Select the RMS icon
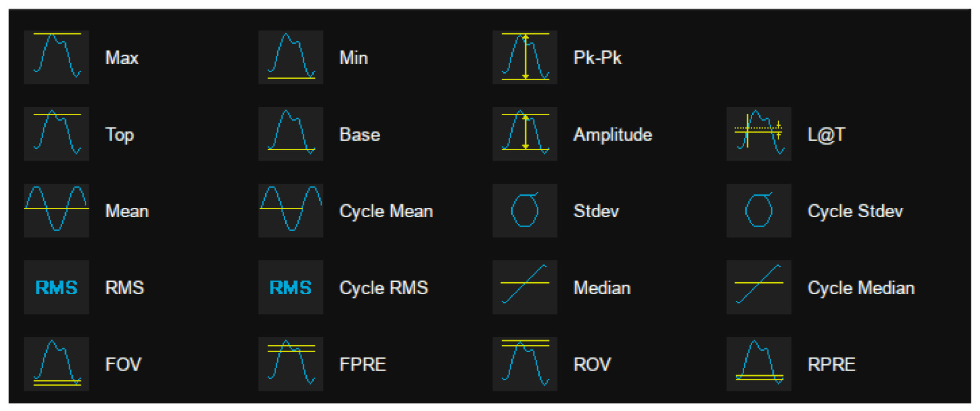The height and width of the screenshot is (411, 980). click(57, 287)
